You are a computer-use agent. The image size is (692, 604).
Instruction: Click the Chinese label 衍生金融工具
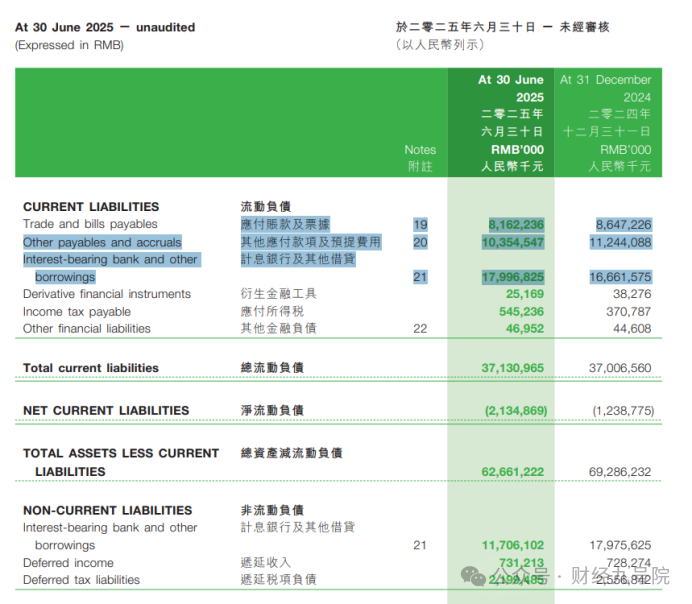(x=278, y=294)
